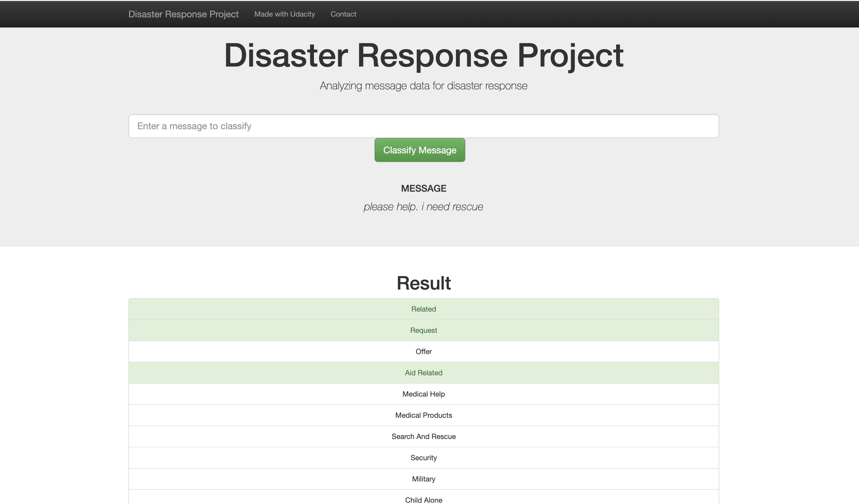Select the highlighted Aid Related row
This screenshot has width=859, height=504.
pyautogui.click(x=423, y=372)
